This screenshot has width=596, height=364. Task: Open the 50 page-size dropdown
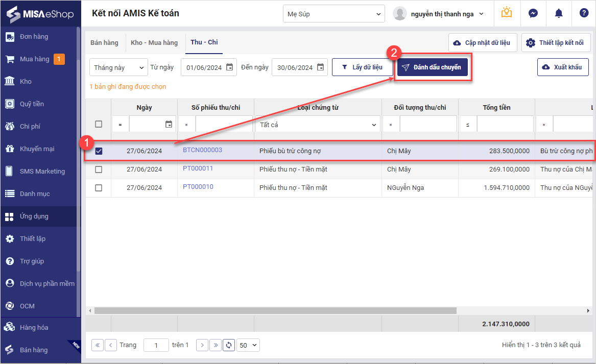248,345
